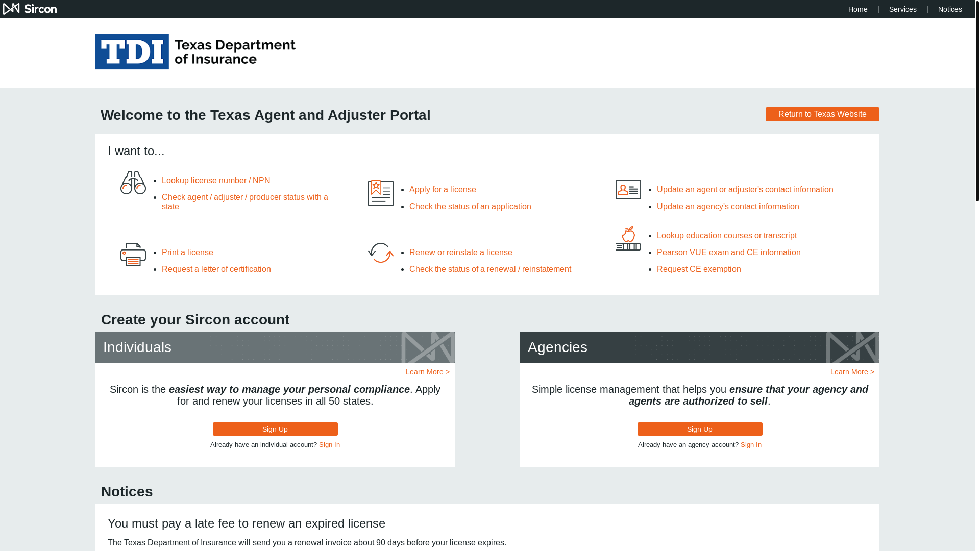Click the license application document icon
Screen dimensions: 980x551
pos(381,193)
